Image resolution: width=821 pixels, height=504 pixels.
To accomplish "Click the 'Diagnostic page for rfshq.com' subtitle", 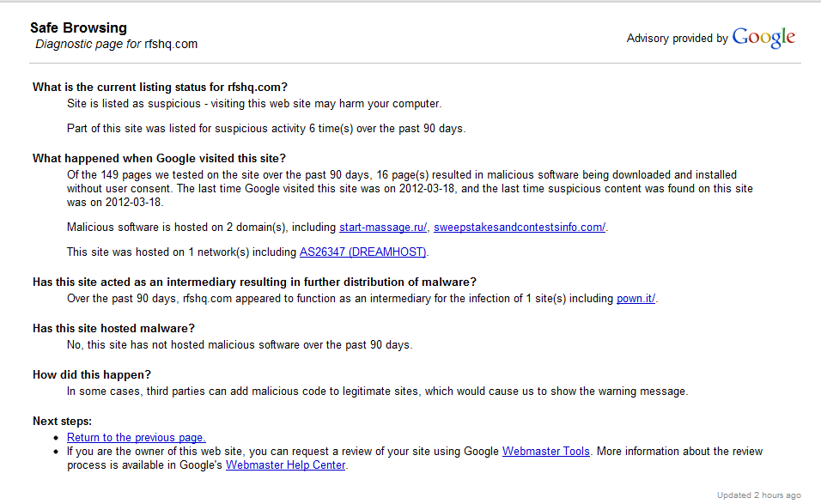I will tap(117, 45).
